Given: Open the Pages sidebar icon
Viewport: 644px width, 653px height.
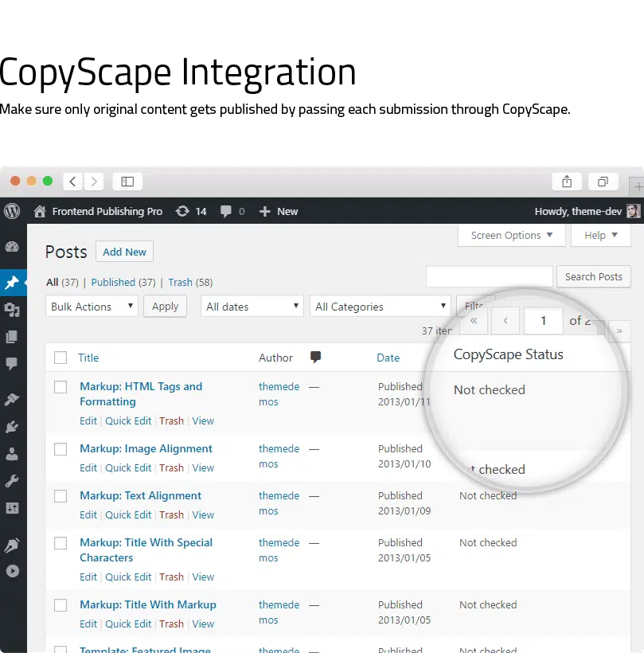Looking at the screenshot, I should tap(12, 337).
